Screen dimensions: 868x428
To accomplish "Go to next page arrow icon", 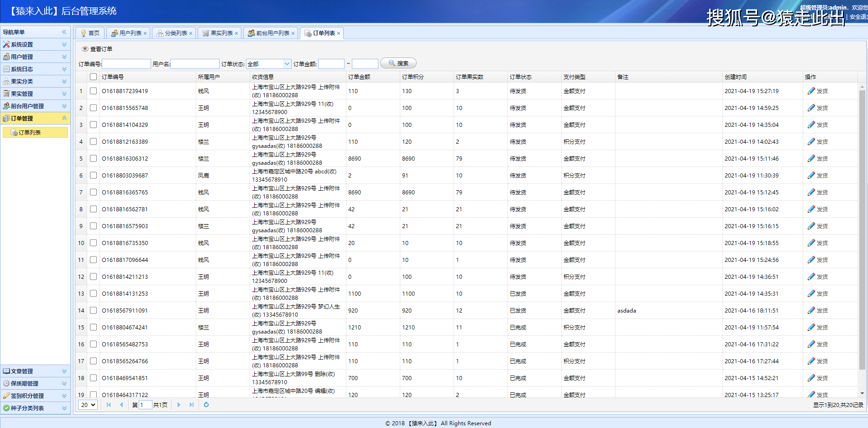I will click(x=179, y=405).
